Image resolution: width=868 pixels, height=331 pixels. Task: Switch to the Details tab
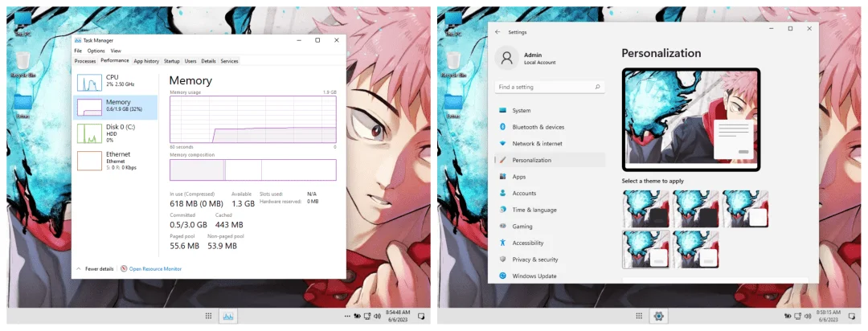point(209,61)
